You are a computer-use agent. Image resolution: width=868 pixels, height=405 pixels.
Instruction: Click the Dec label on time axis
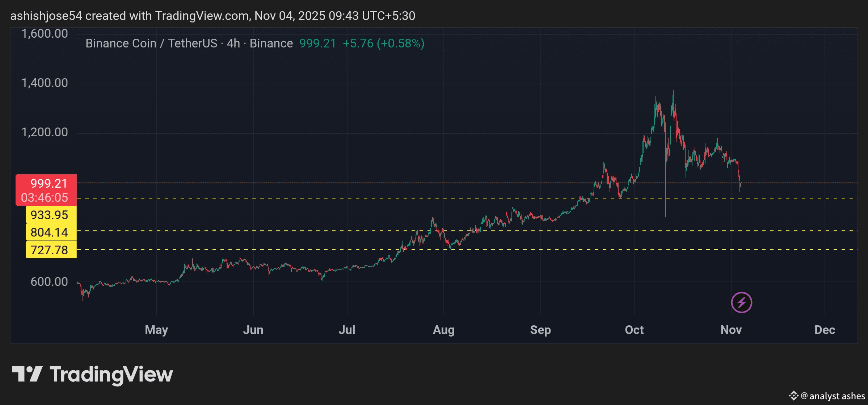825,330
